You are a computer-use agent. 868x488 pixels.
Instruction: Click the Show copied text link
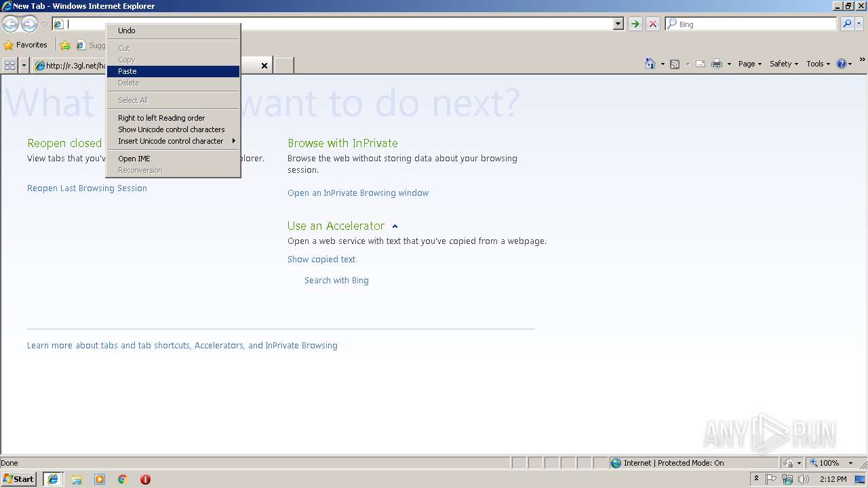coord(321,260)
